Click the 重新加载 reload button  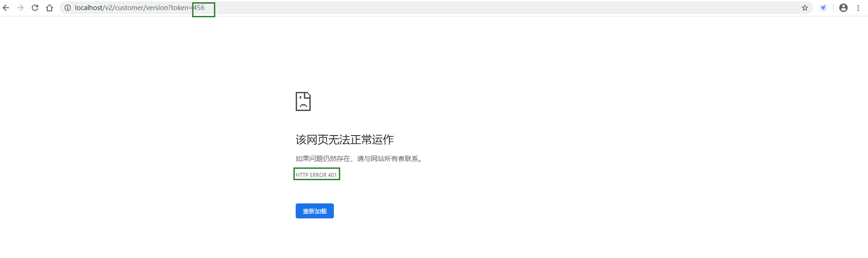pos(315,211)
